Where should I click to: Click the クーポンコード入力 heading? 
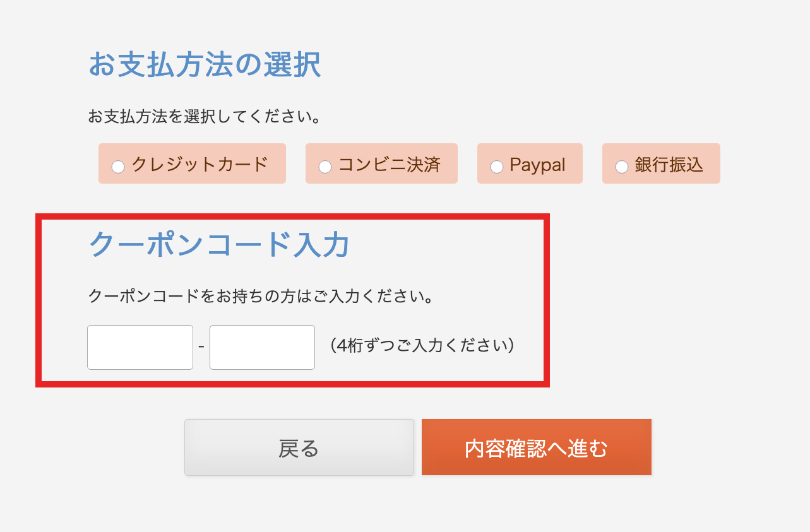click(x=219, y=244)
